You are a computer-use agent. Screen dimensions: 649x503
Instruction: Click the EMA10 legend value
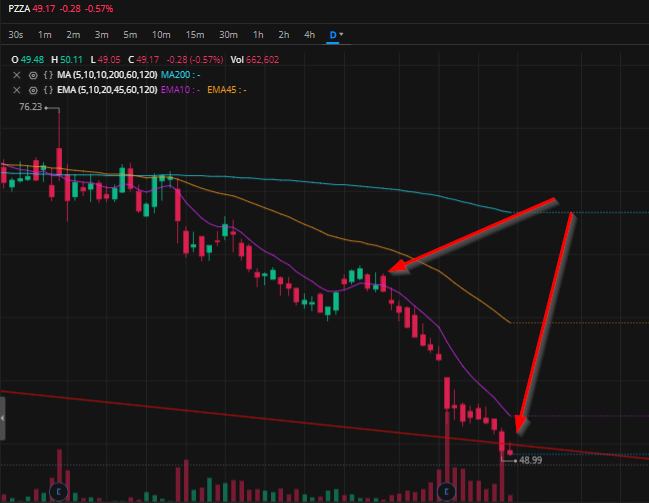click(x=180, y=90)
